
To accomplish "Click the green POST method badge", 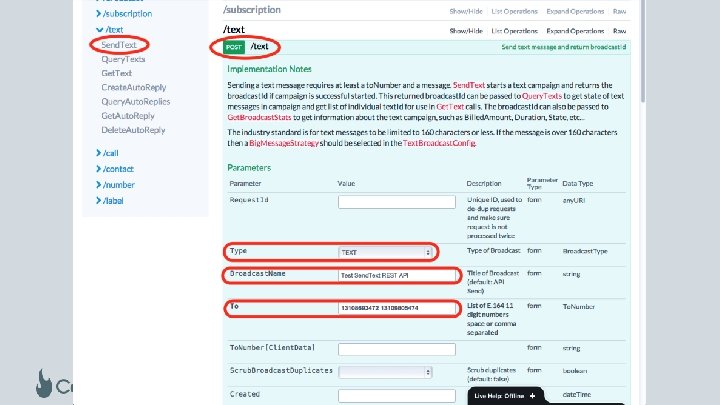I will pyautogui.click(x=234, y=47).
